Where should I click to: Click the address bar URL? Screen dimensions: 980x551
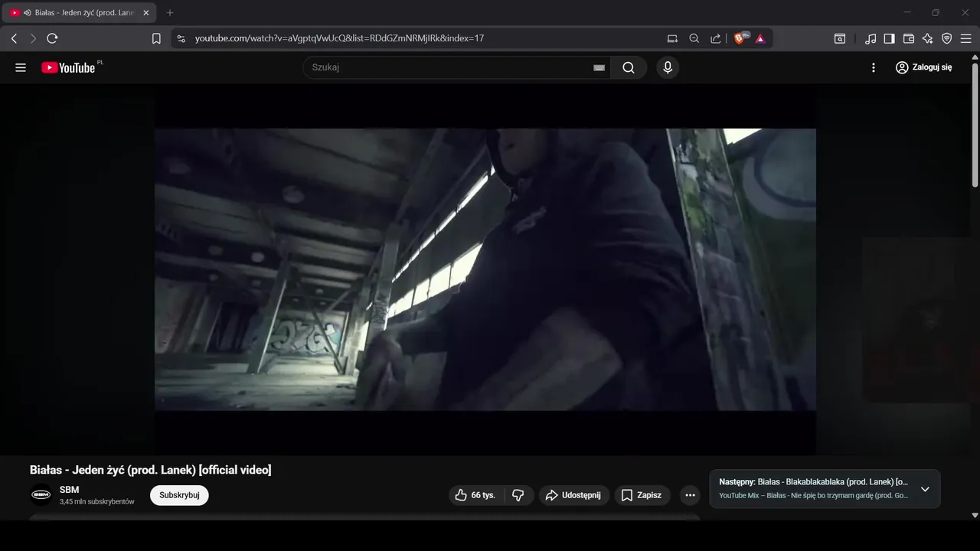[339, 38]
